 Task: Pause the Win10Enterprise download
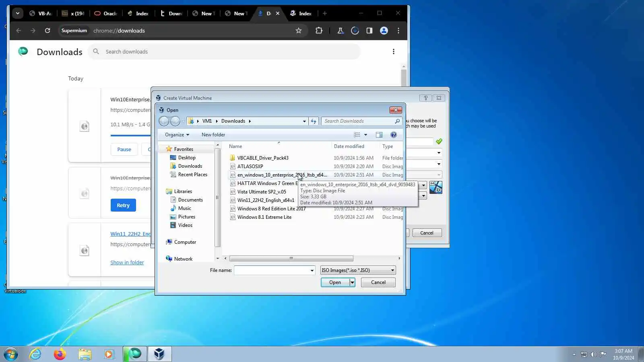124,149
